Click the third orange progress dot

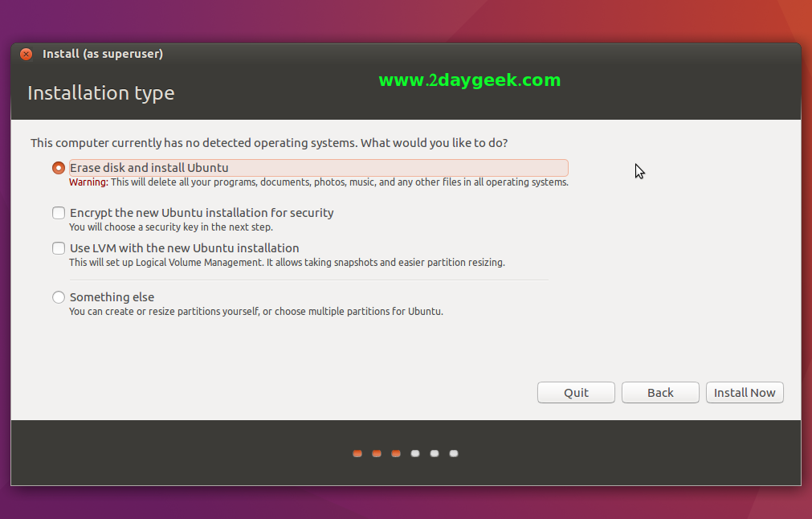point(396,454)
